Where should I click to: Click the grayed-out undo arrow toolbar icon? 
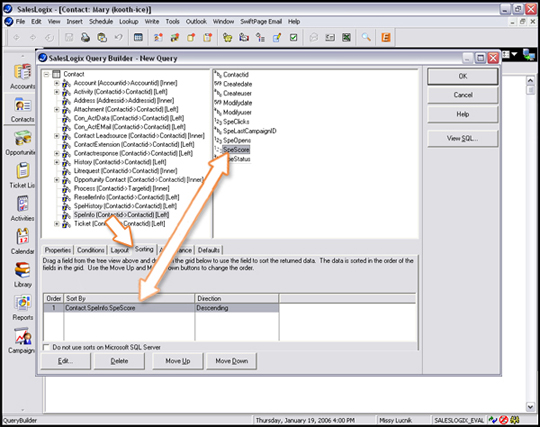118,37
